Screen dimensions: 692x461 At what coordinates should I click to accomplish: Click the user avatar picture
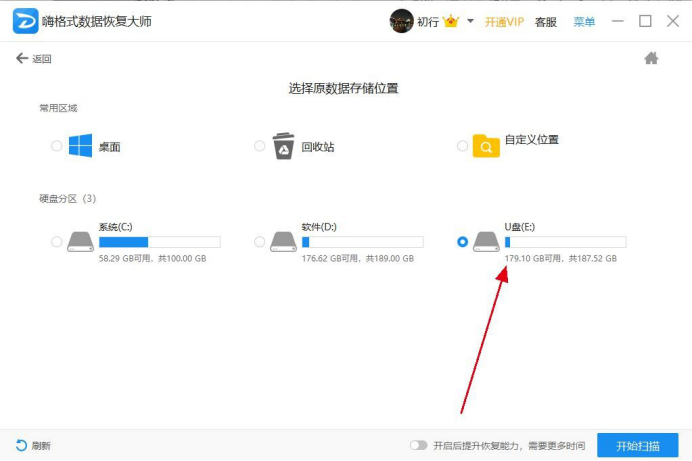(x=401, y=21)
